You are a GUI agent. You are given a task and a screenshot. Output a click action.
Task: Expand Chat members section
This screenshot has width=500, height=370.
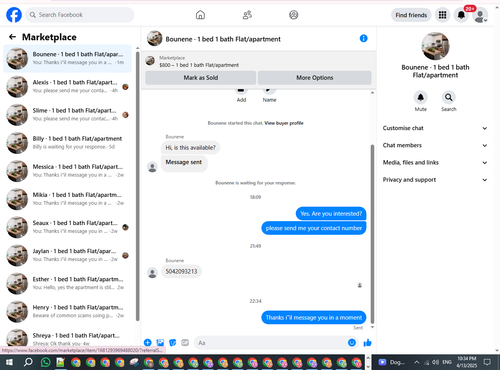point(435,145)
